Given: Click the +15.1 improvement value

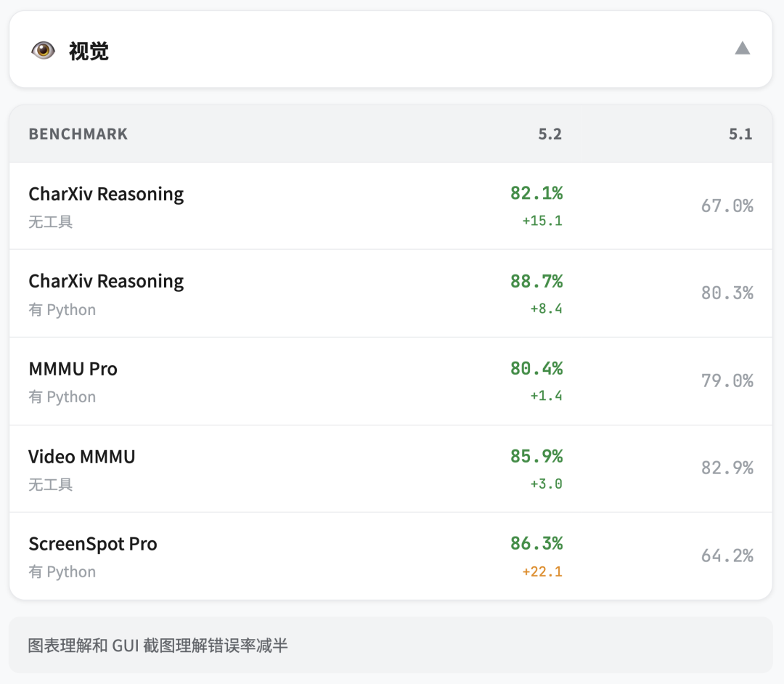Looking at the screenshot, I should [x=542, y=221].
